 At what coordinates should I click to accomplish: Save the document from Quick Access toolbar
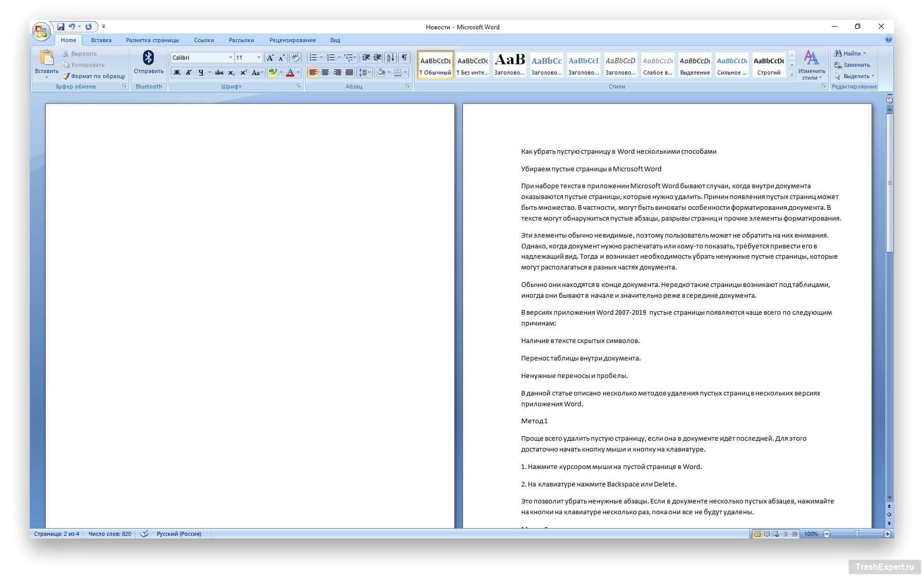click(x=61, y=27)
